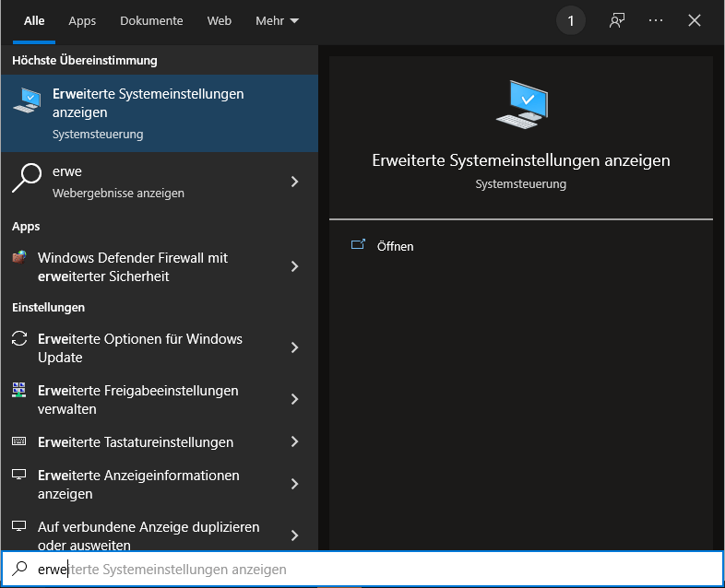Screen dimensions: 725x588
Task: Click preview title Erweiterte Systemeinstellungen anzeigen
Action: [521, 160]
